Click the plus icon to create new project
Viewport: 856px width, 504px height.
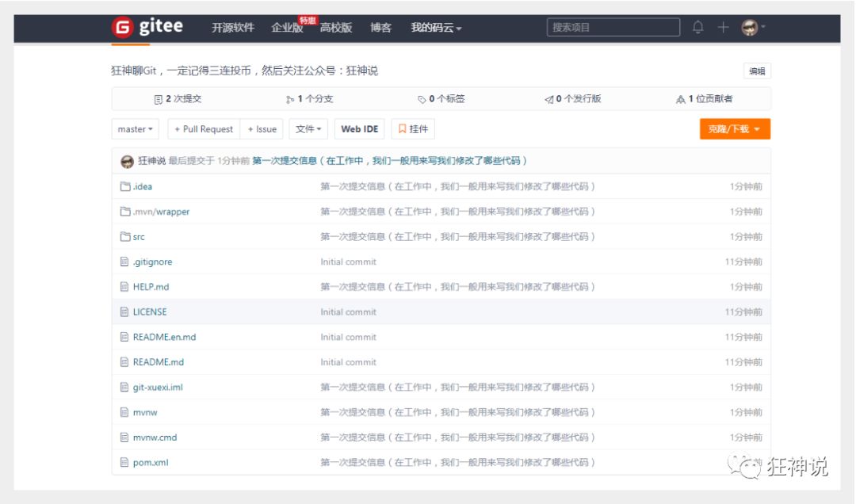(x=722, y=26)
